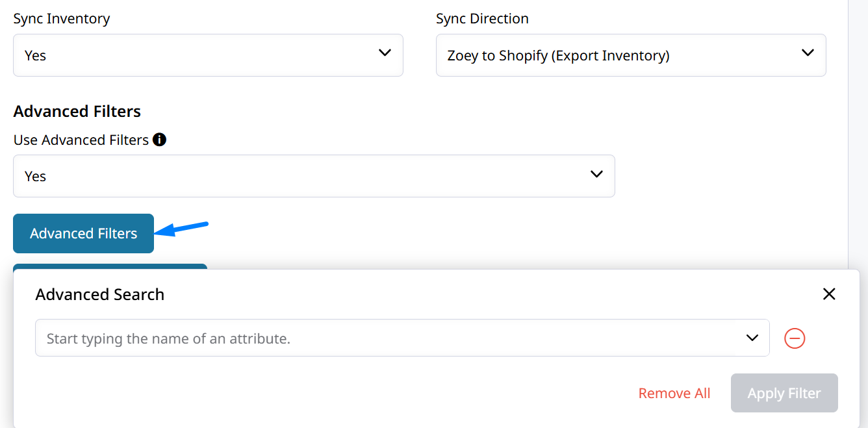The image size is (868, 428).
Task: Click the Sync Direction label
Action: [482, 19]
